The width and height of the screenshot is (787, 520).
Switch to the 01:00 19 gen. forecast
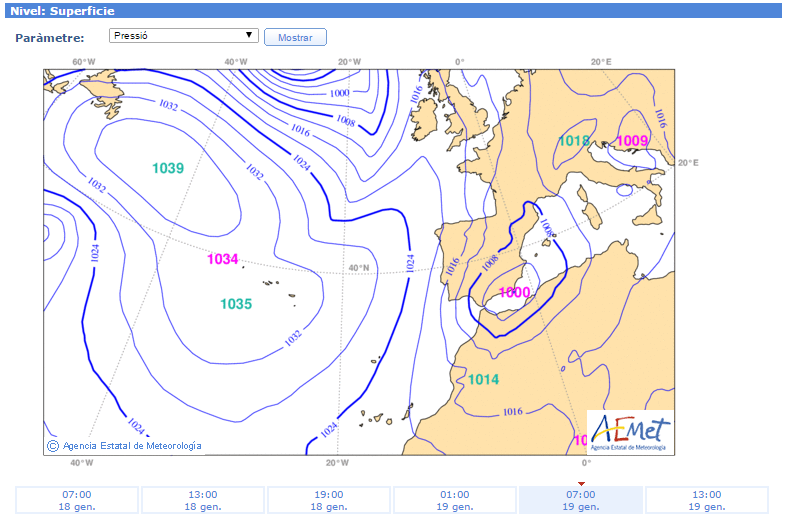(x=455, y=500)
